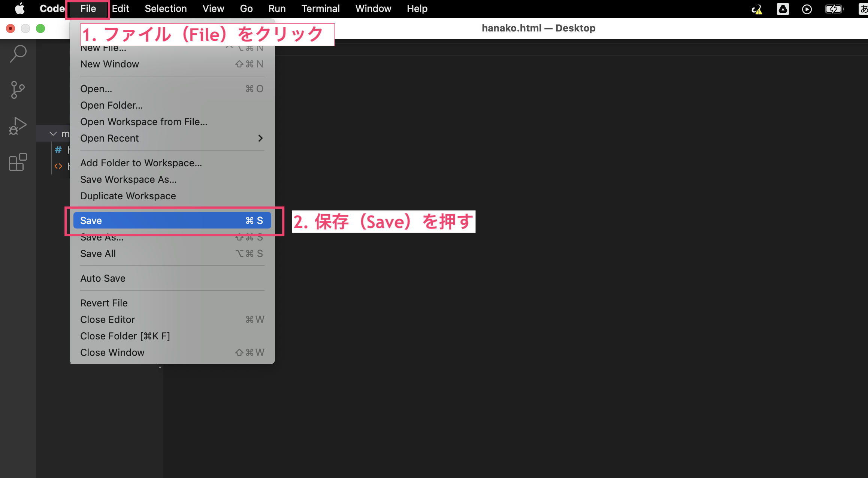This screenshot has height=478, width=868.
Task: Open the Selection menu
Action: click(166, 9)
